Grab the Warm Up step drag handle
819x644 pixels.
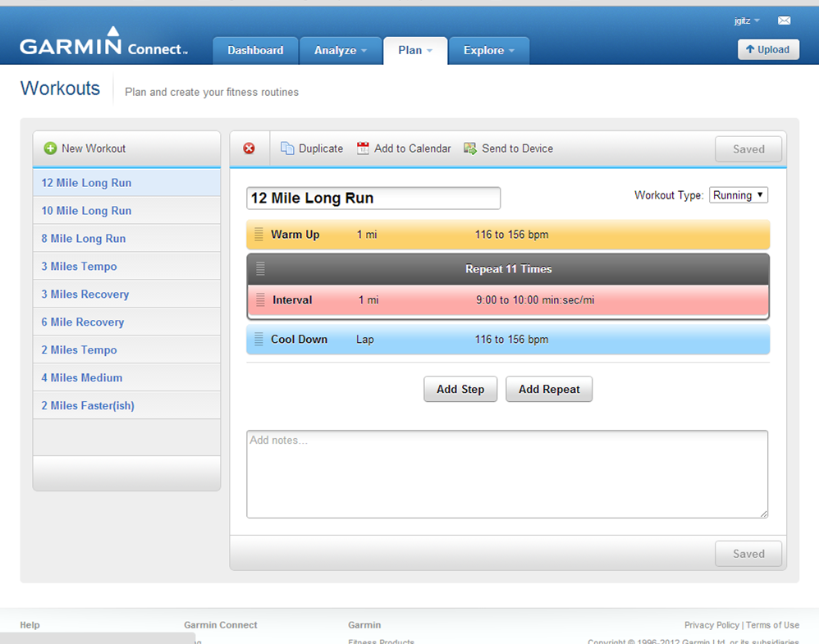(259, 234)
